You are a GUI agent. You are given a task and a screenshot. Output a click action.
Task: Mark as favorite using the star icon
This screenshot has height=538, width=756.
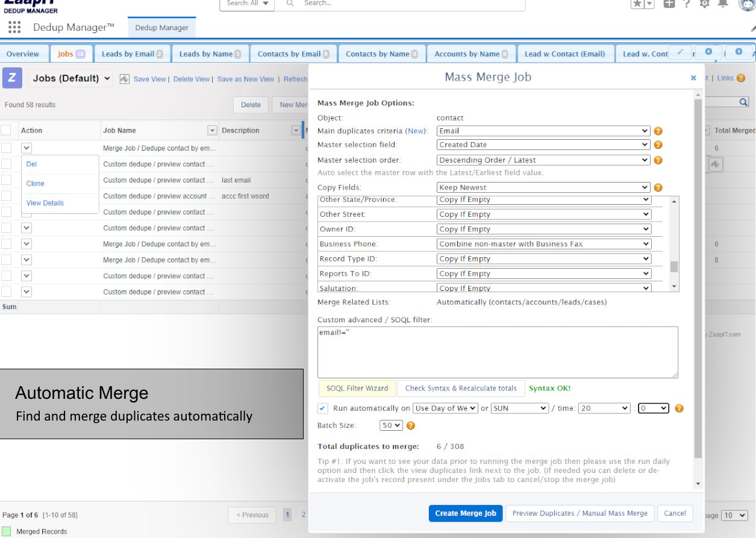coord(637,4)
